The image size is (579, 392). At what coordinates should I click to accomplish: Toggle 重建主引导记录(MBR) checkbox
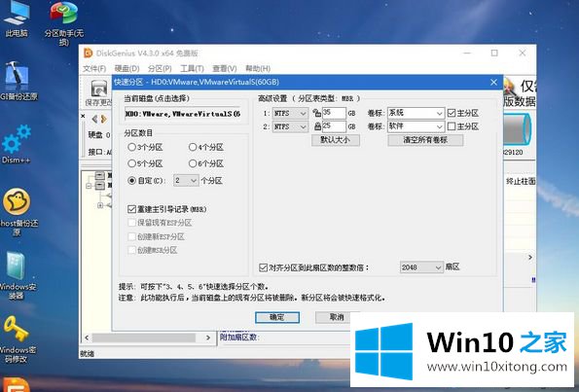coord(131,209)
